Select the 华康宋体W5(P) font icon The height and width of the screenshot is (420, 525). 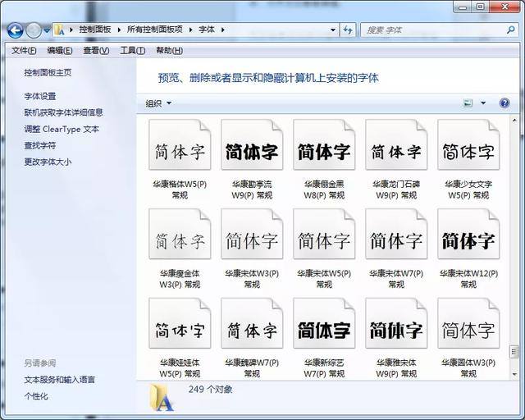coord(324,234)
